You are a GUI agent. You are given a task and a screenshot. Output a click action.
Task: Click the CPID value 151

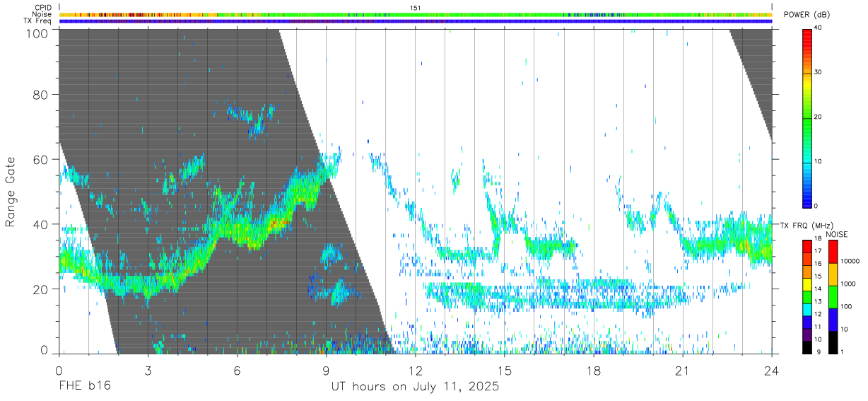[x=415, y=8]
